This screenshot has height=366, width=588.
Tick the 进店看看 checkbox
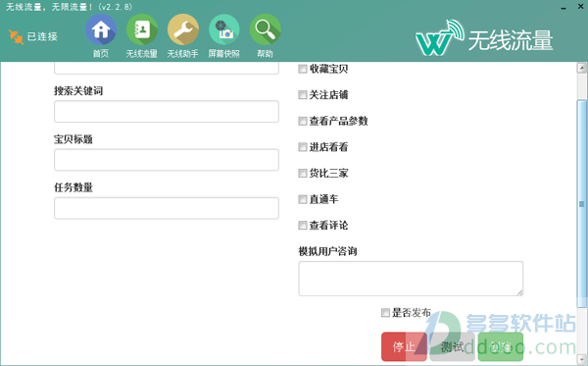pos(302,147)
